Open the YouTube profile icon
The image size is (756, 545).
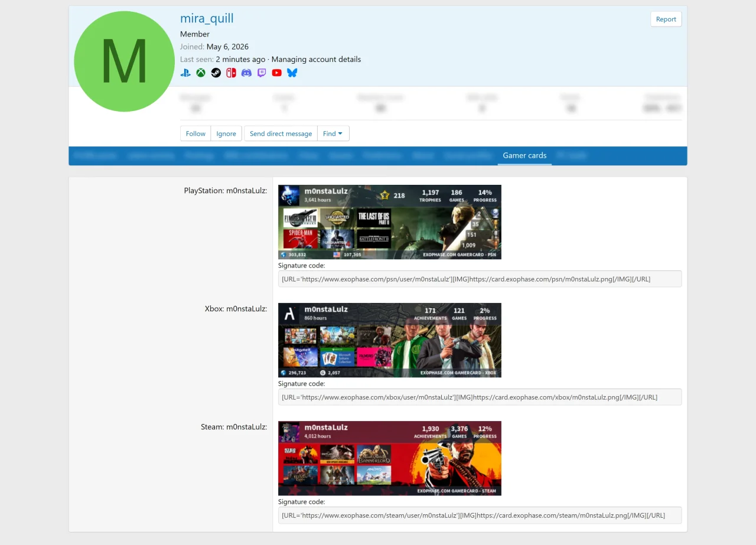[x=277, y=73]
